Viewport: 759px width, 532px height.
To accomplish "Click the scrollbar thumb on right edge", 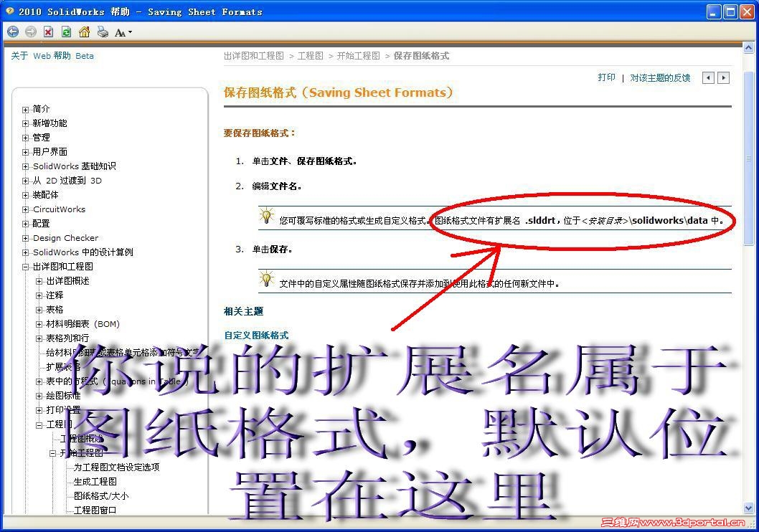I will (749, 160).
